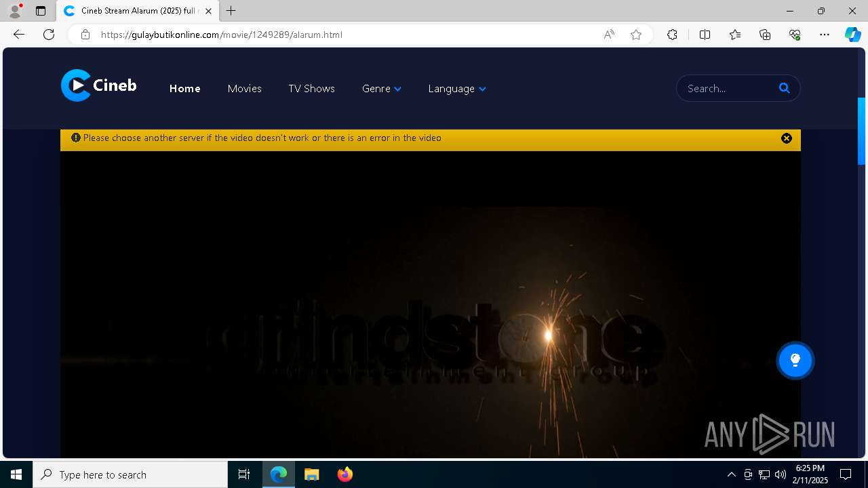
Task: Open Task View on taskbar
Action: 244,474
